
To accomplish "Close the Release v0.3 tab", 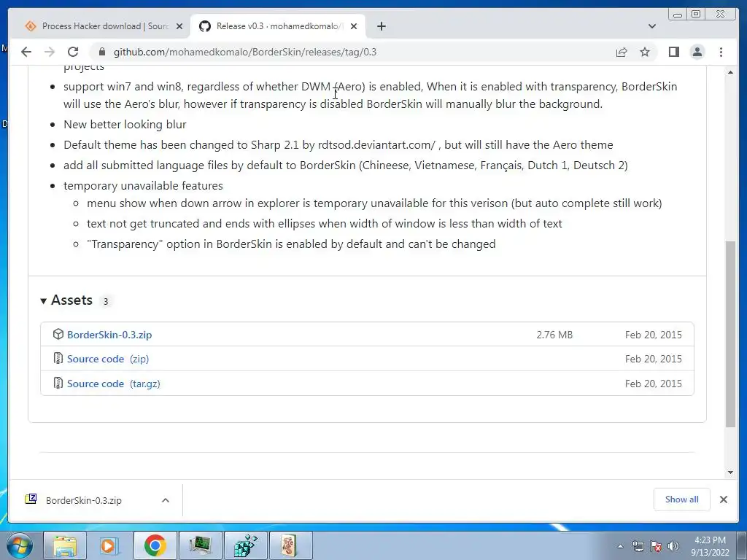I will (354, 26).
